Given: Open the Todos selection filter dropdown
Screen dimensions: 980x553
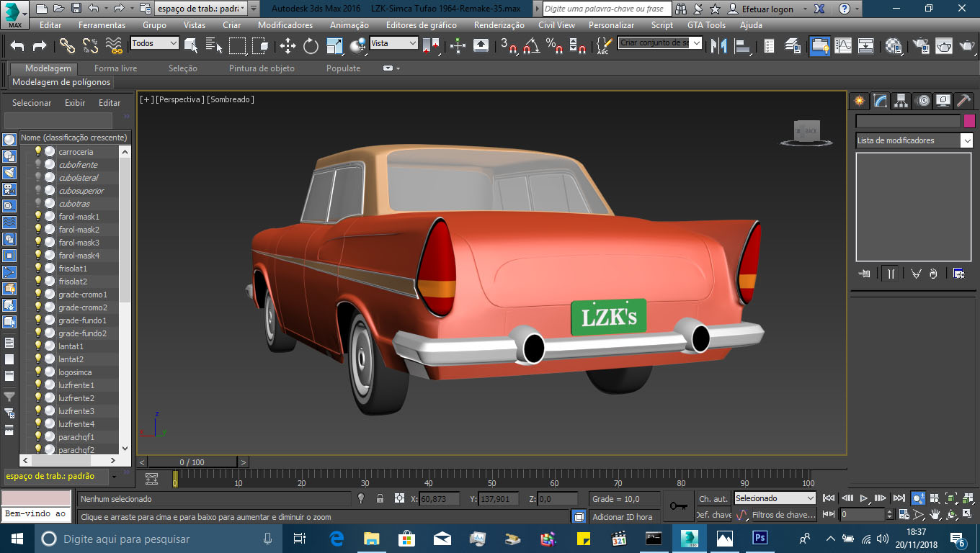Looking at the screenshot, I should pos(153,43).
